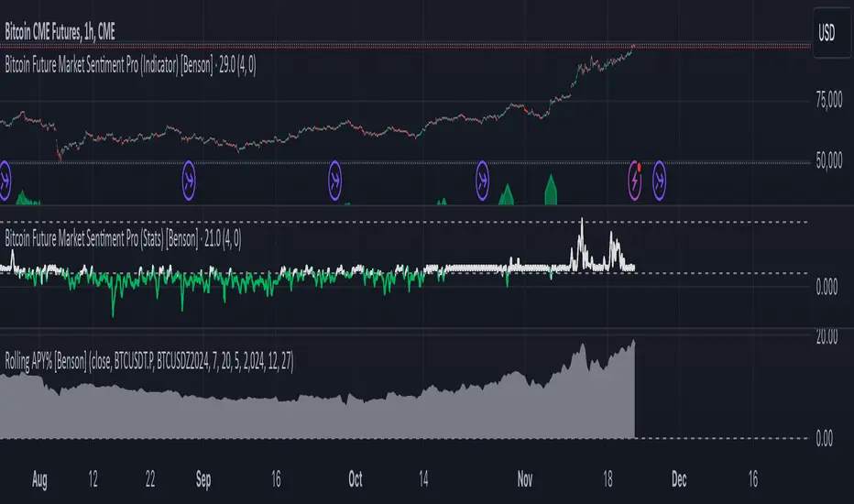Click the 18 label on time axis
Screen dimensions: 854x504
click(x=608, y=479)
